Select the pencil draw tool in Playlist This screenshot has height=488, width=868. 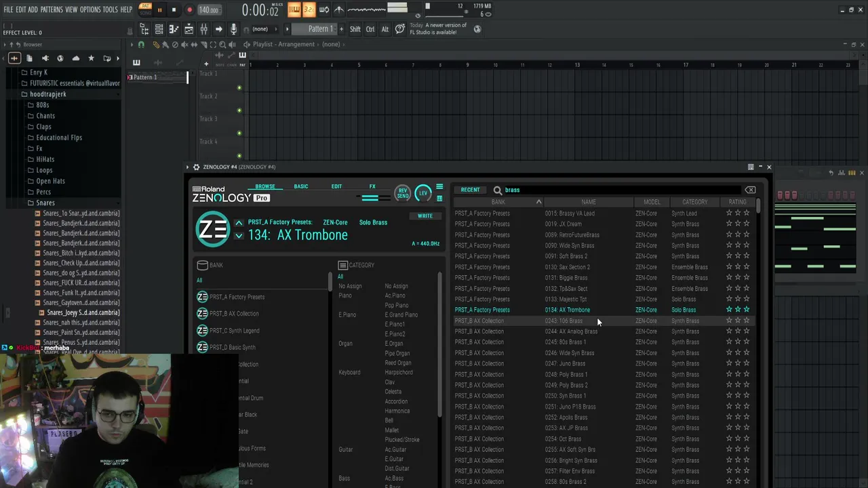[156, 45]
